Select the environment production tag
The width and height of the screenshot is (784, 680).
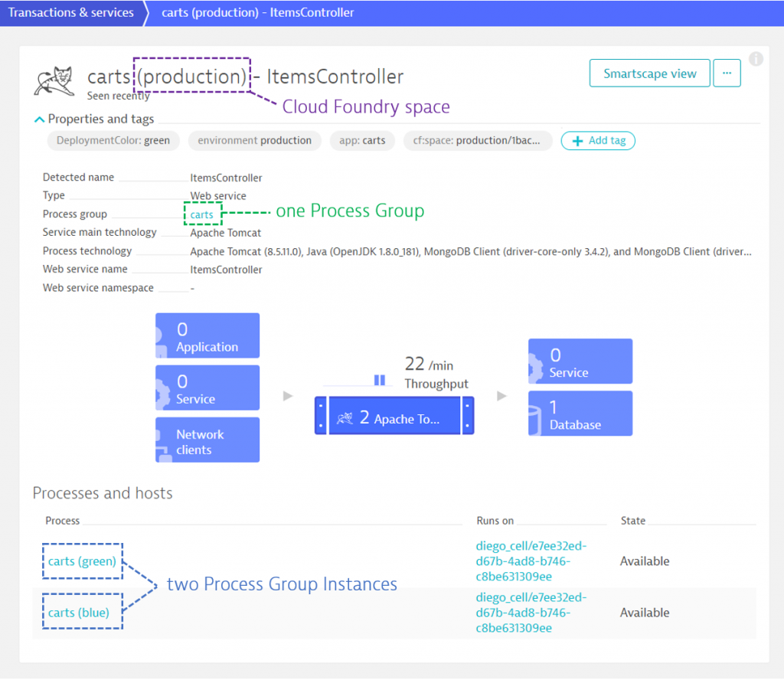click(254, 141)
